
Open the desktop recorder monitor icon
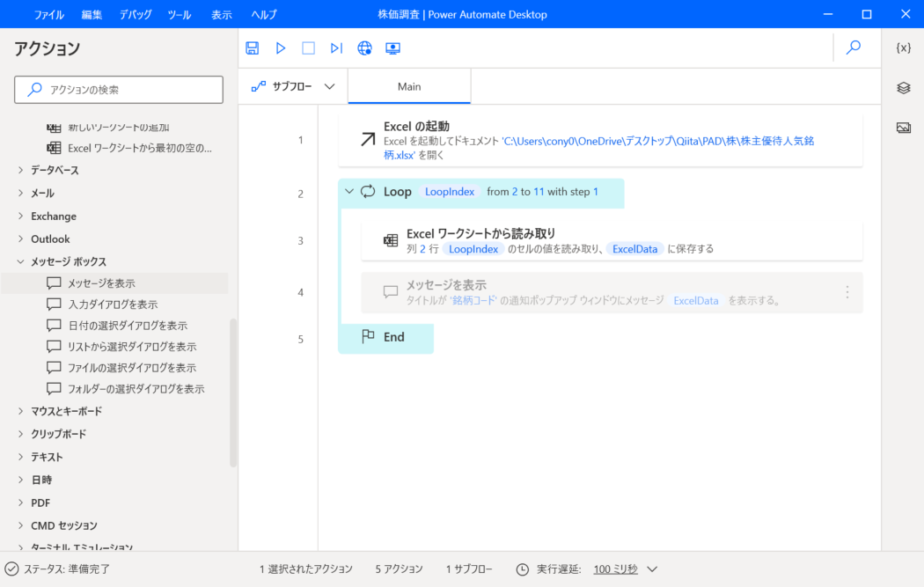tap(393, 48)
